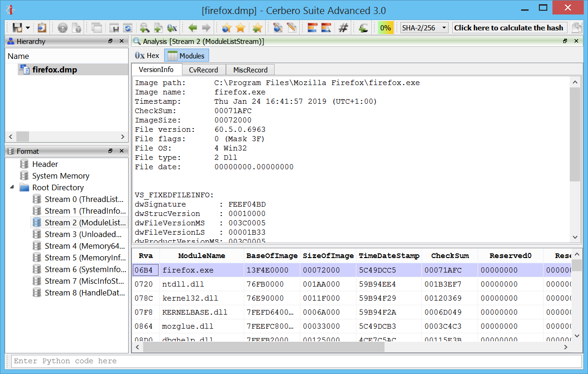The image size is (588, 374).
Task: Click the window refresh toolbar icon
Action: (128, 28)
